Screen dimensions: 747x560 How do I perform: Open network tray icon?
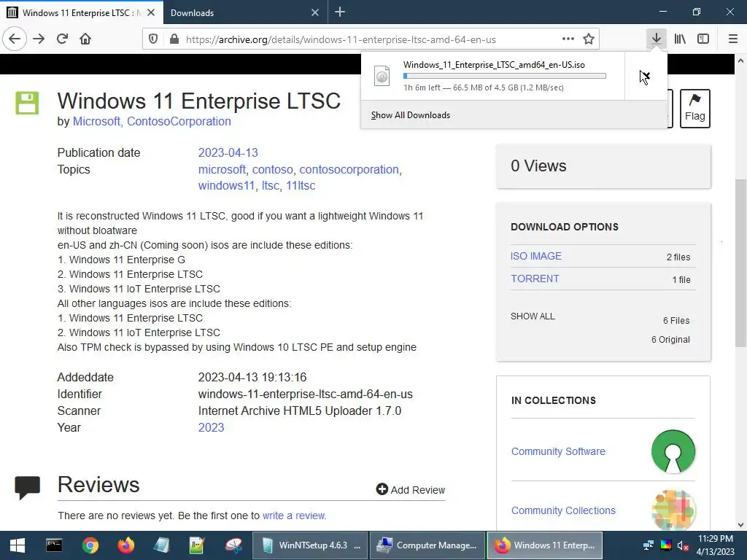click(649, 545)
